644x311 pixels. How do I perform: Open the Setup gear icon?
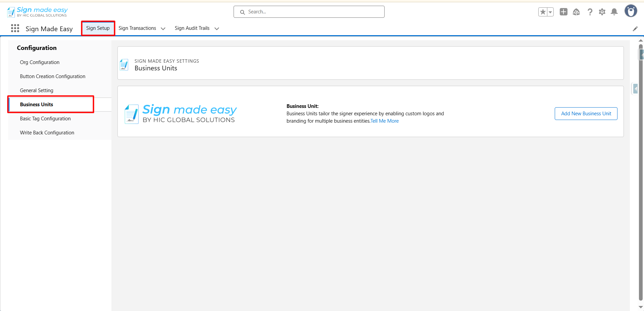[x=602, y=12]
